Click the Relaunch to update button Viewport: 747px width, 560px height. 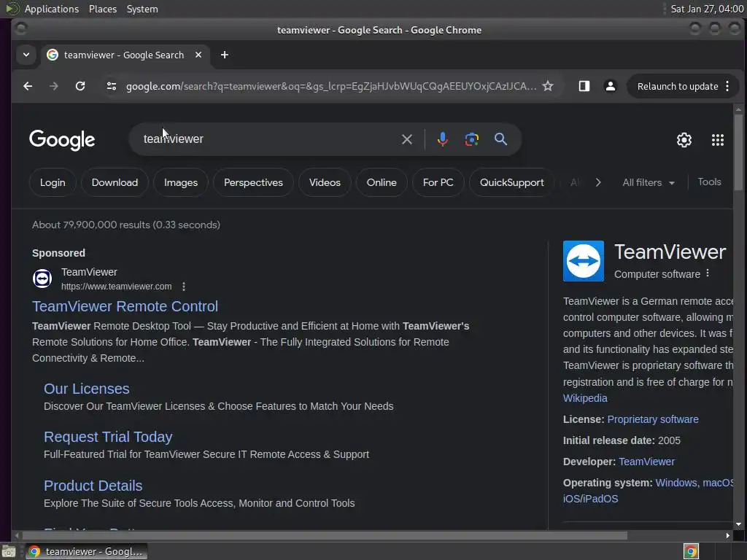click(678, 86)
